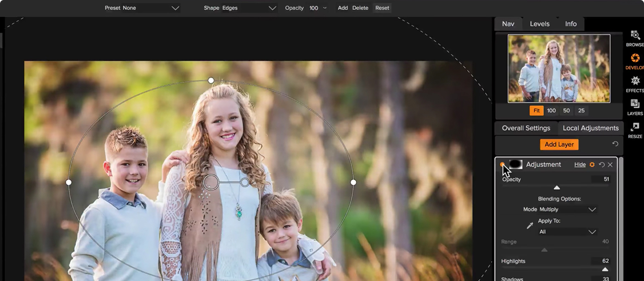Open the Adjustment layer gear settings
Screen dimensions: 644x281
pos(592,164)
